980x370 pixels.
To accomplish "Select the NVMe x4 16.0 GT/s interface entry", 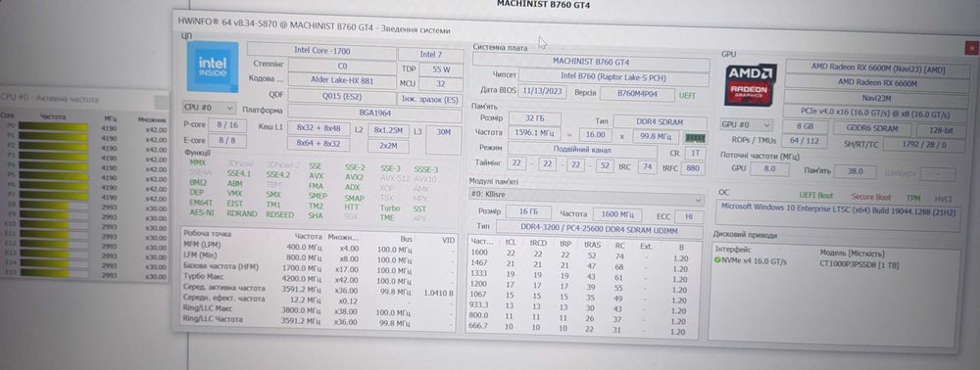I will click(x=755, y=261).
